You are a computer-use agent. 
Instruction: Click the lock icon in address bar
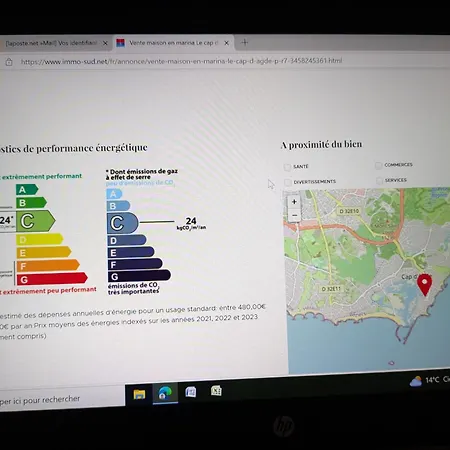click(9, 62)
